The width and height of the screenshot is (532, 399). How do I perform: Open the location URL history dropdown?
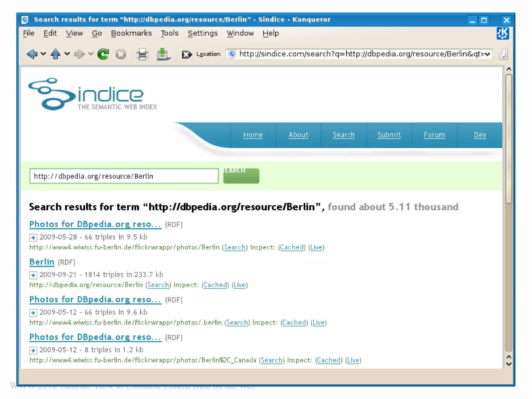coord(487,54)
